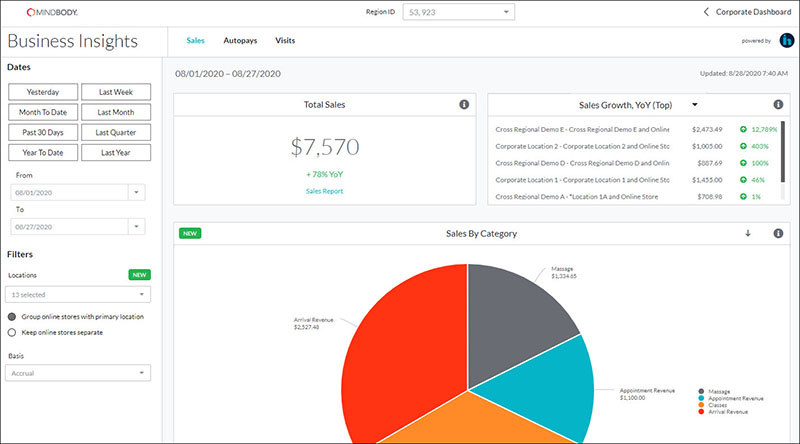Choose Last Quarter range

coord(116,132)
